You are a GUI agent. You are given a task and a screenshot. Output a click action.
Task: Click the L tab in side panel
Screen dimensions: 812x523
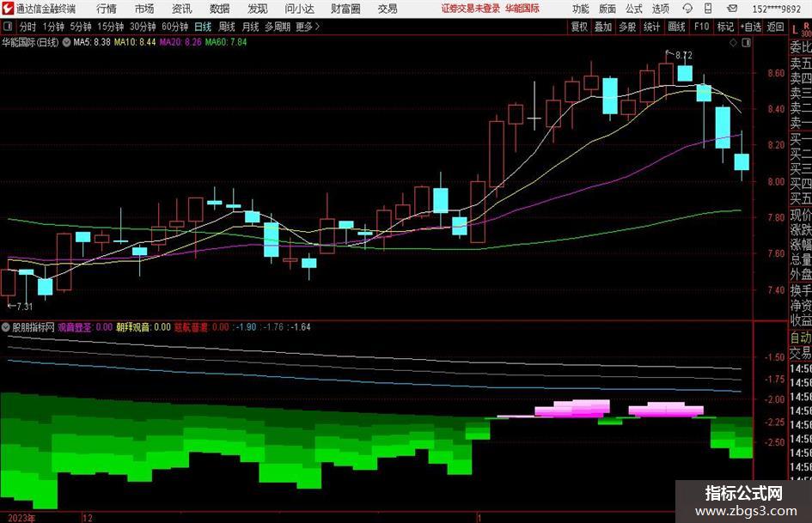click(x=795, y=31)
